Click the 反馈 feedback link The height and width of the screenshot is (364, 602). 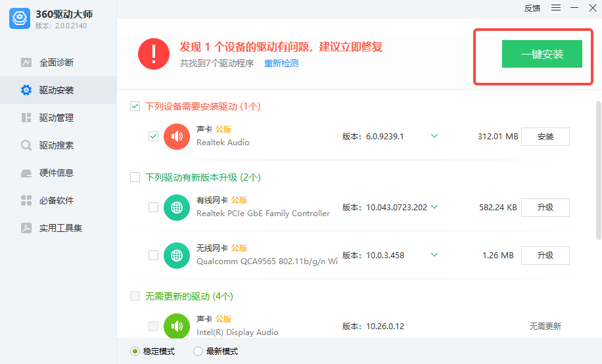[532, 8]
